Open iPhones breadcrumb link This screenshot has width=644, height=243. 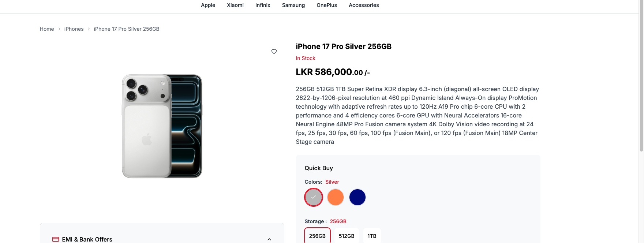[x=74, y=29]
